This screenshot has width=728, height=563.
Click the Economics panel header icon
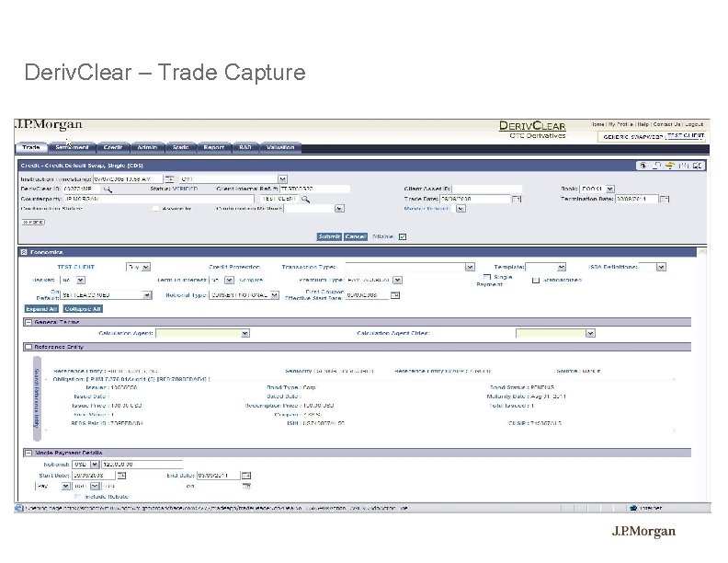[x=24, y=252]
